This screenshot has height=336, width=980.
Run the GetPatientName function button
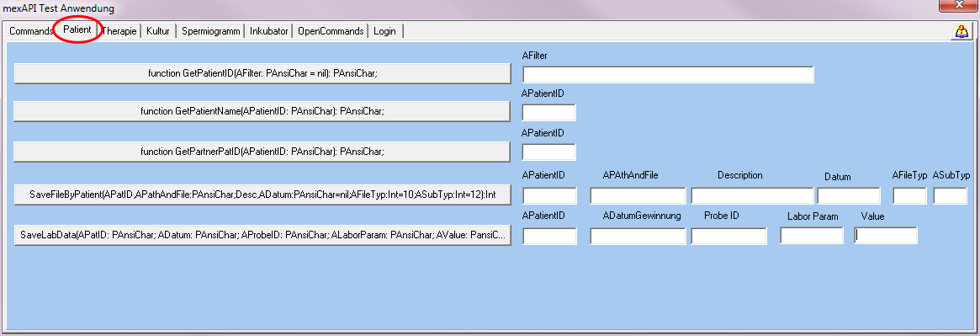tap(262, 112)
